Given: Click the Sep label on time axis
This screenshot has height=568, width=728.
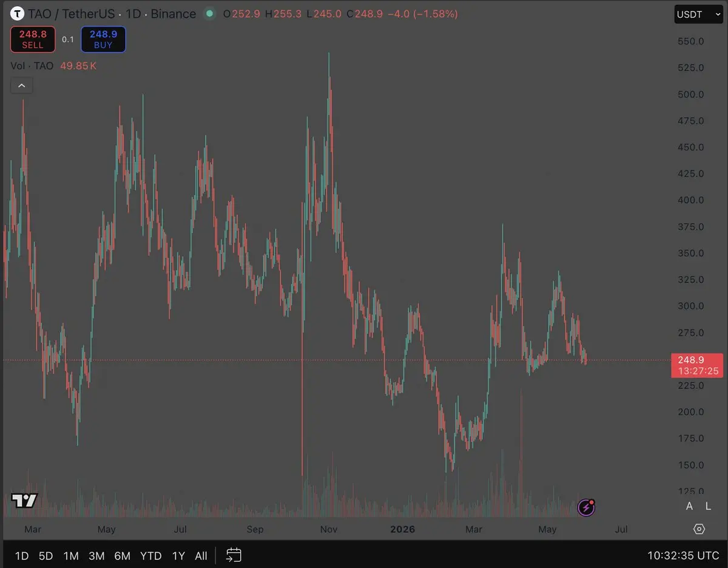Looking at the screenshot, I should [255, 529].
